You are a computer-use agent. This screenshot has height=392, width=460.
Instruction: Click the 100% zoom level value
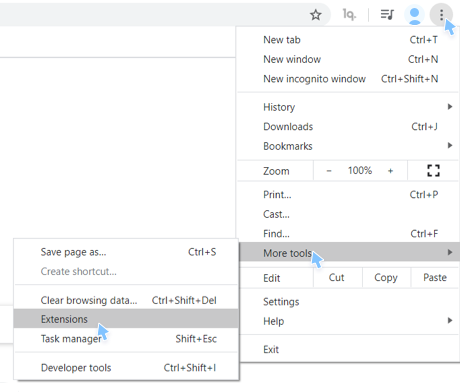[x=360, y=171]
